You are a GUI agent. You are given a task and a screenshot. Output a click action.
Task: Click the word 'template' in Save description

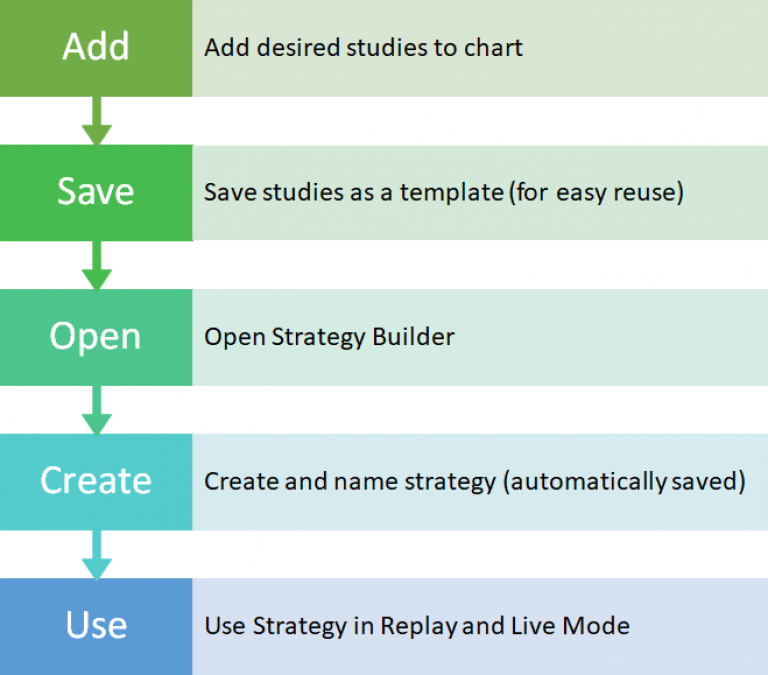(452, 193)
